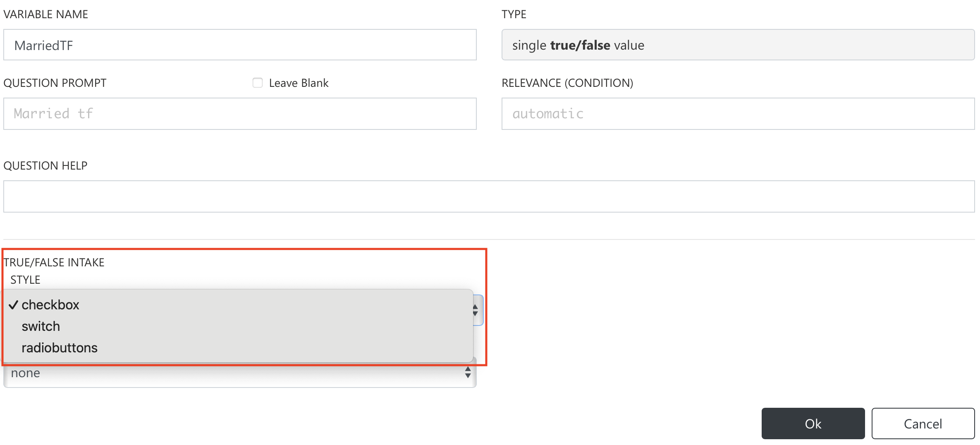
Task: Open the dropdown showing none
Action: [240, 373]
